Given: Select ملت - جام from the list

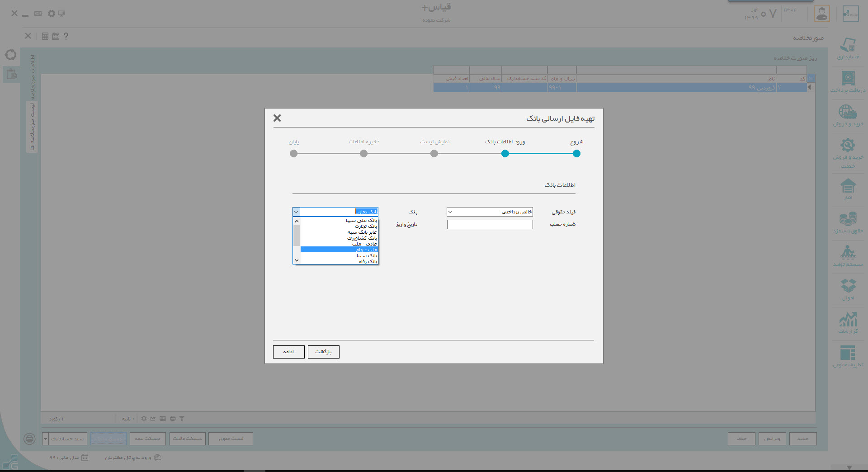Looking at the screenshot, I should click(x=339, y=250).
